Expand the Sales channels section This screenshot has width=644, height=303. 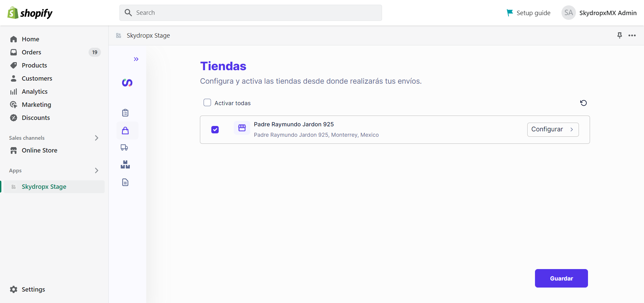pyautogui.click(x=97, y=138)
